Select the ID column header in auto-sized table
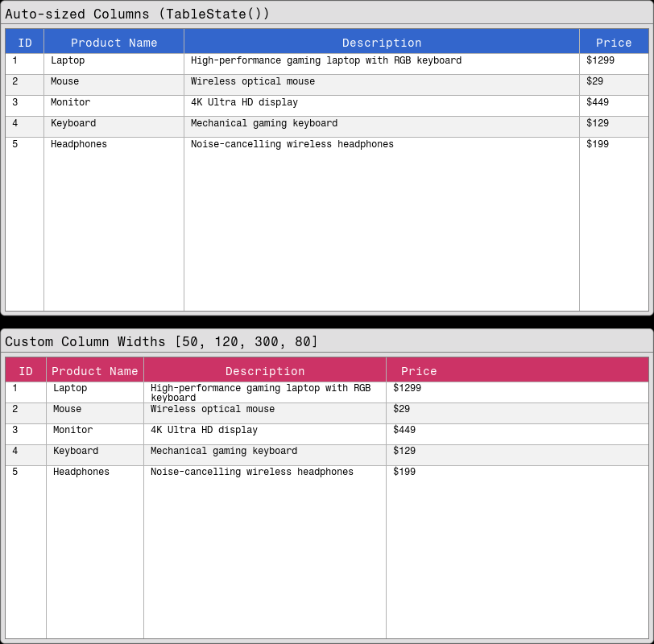Screen dimensions: 654x644 (24, 42)
